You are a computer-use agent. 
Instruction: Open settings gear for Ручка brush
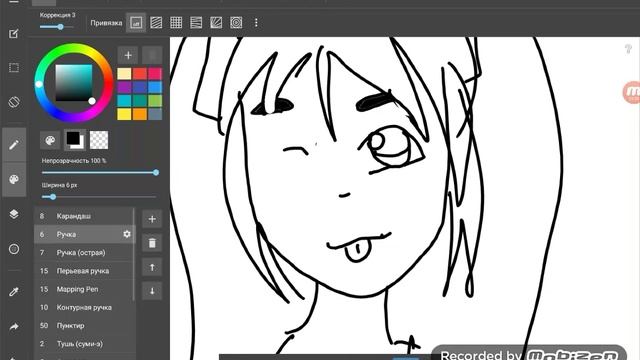[127, 234]
